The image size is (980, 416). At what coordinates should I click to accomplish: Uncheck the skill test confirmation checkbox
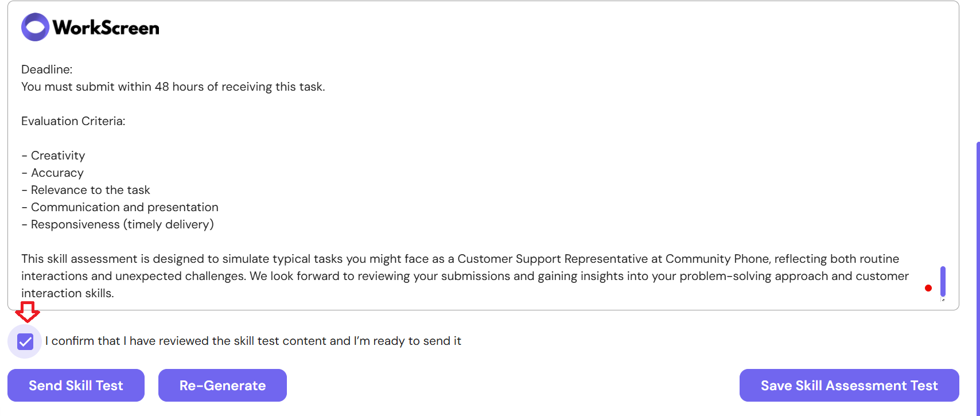[25, 342]
